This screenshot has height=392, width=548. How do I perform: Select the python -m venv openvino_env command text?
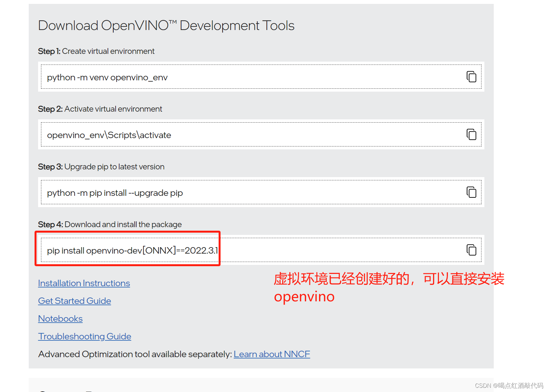tap(108, 77)
